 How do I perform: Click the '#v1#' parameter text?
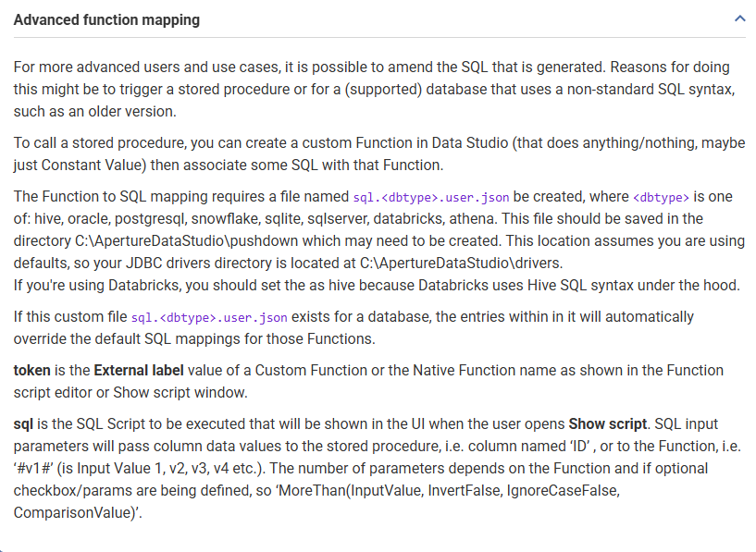tap(33, 469)
